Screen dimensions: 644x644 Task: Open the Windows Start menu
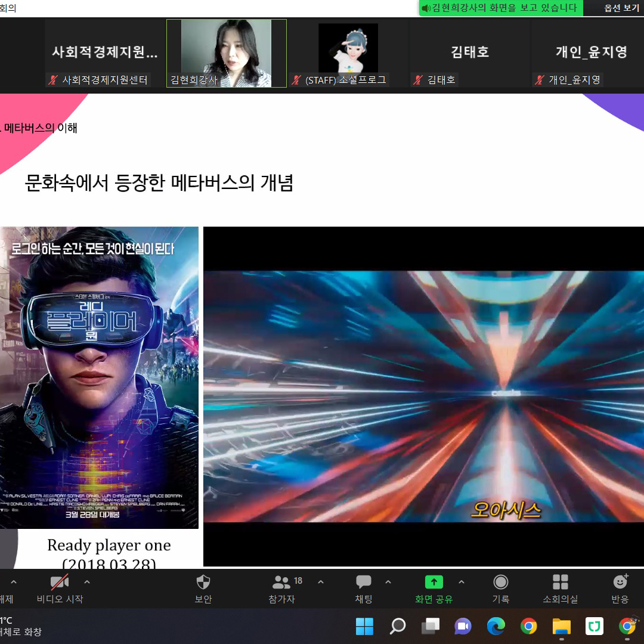[364, 626]
